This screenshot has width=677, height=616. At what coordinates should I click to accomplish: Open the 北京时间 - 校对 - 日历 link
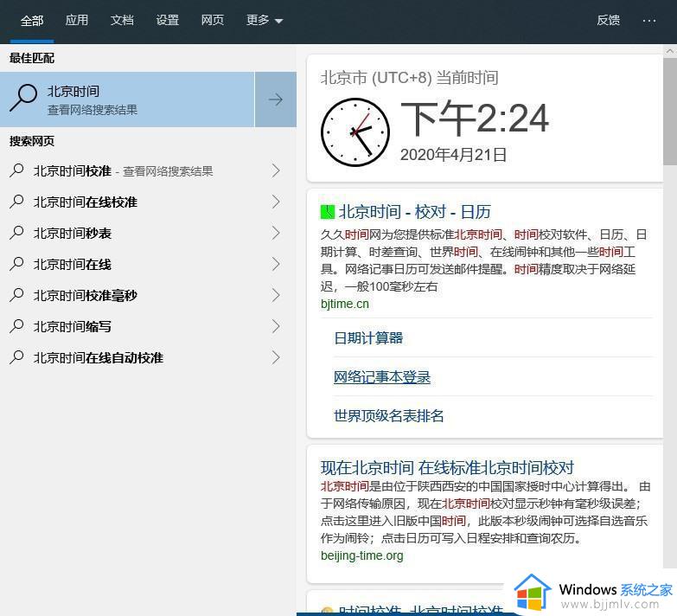414,212
